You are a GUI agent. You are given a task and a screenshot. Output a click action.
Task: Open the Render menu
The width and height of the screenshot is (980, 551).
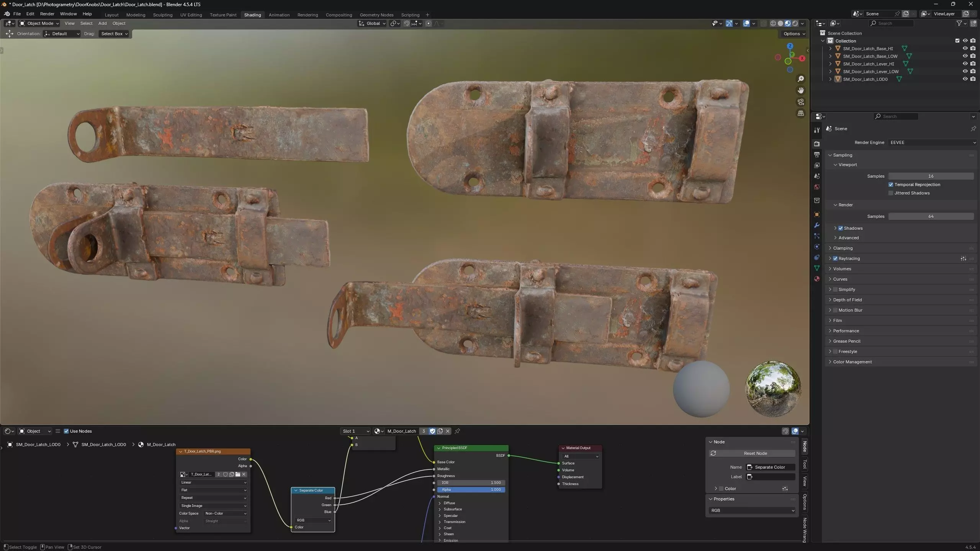(47, 14)
